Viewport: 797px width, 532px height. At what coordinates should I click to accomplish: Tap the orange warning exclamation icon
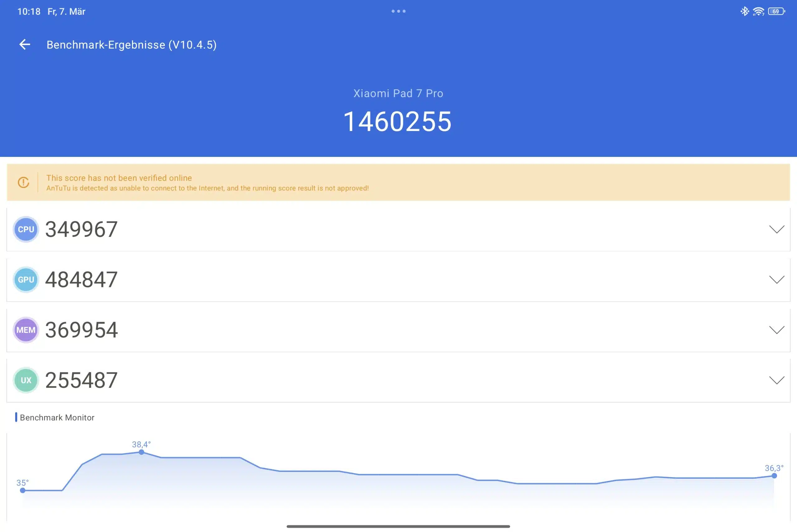point(23,182)
